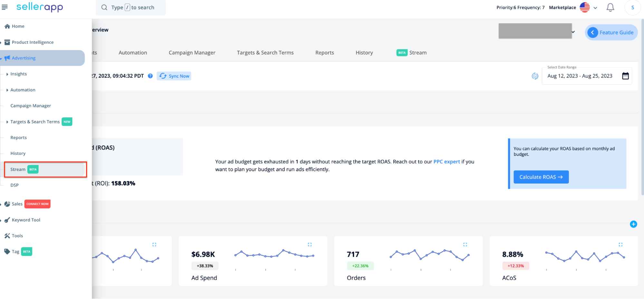Screen dimensions: 644x299
Task: Click the help question mark icon
Action: [x=150, y=76]
